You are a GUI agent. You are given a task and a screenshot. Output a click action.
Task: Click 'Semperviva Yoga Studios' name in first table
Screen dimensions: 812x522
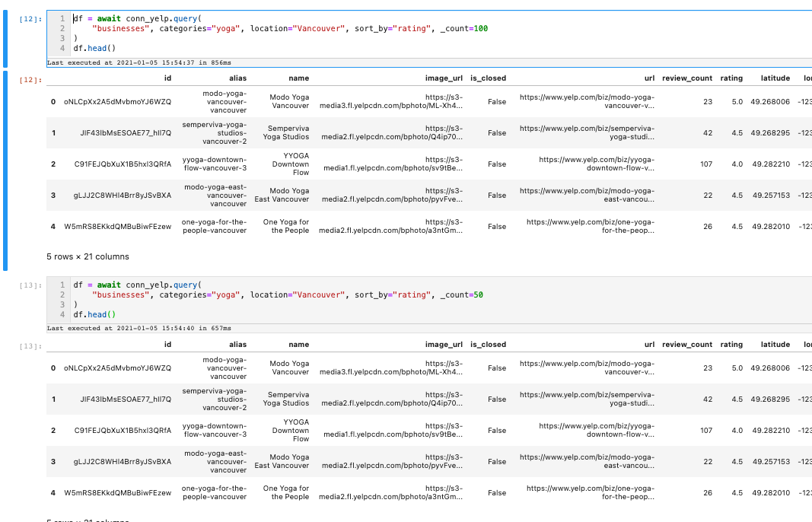pos(286,132)
